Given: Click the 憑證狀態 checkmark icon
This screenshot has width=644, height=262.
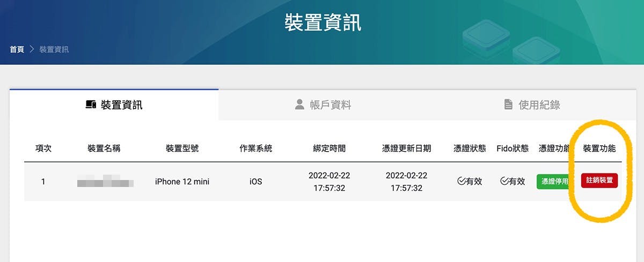Looking at the screenshot, I should click(461, 181).
